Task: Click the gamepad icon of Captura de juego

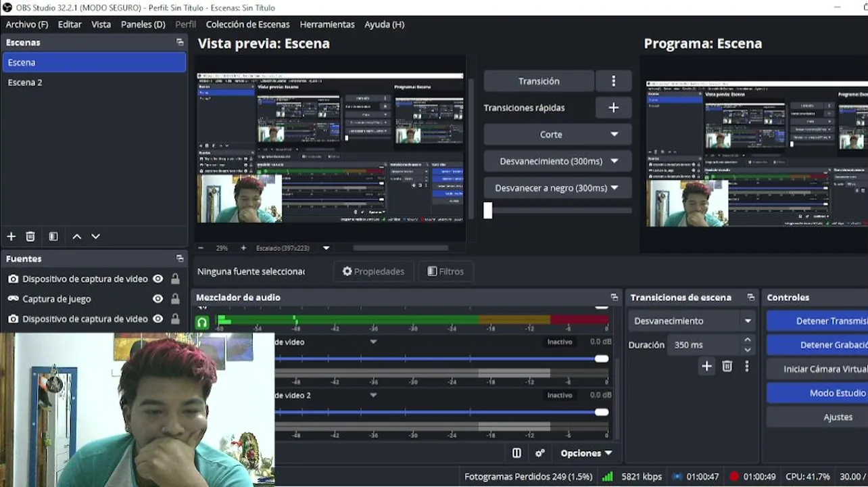Action: 13,298
